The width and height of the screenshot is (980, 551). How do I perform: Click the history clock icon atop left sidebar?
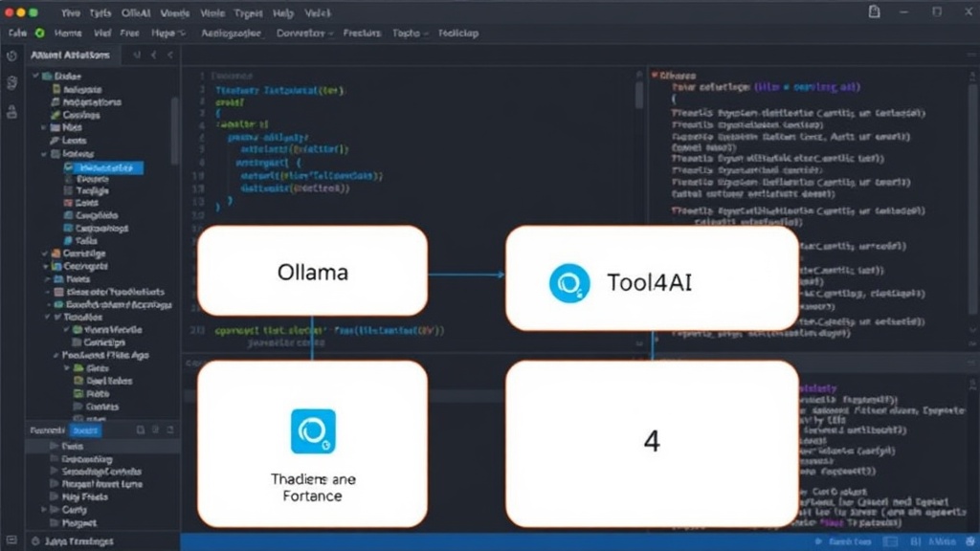pos(11,56)
